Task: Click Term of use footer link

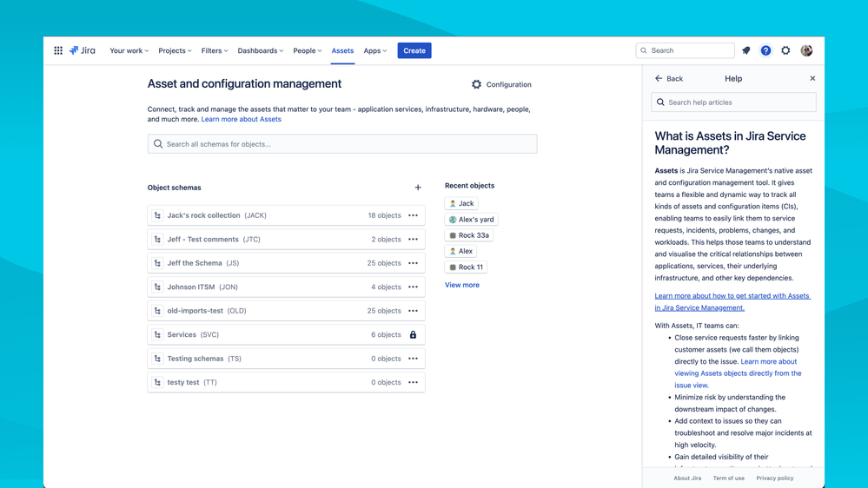Action: [x=728, y=478]
